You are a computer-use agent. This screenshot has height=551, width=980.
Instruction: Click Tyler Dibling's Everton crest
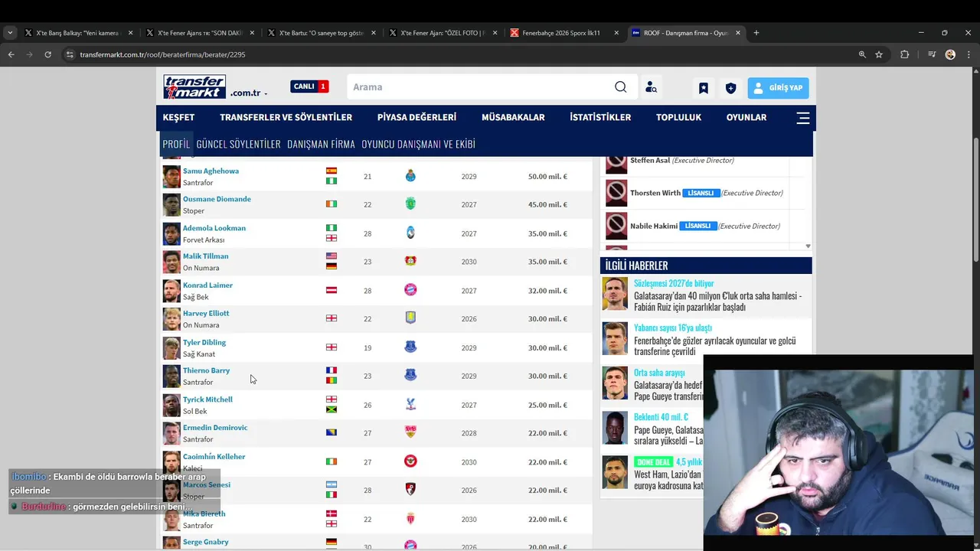click(410, 347)
